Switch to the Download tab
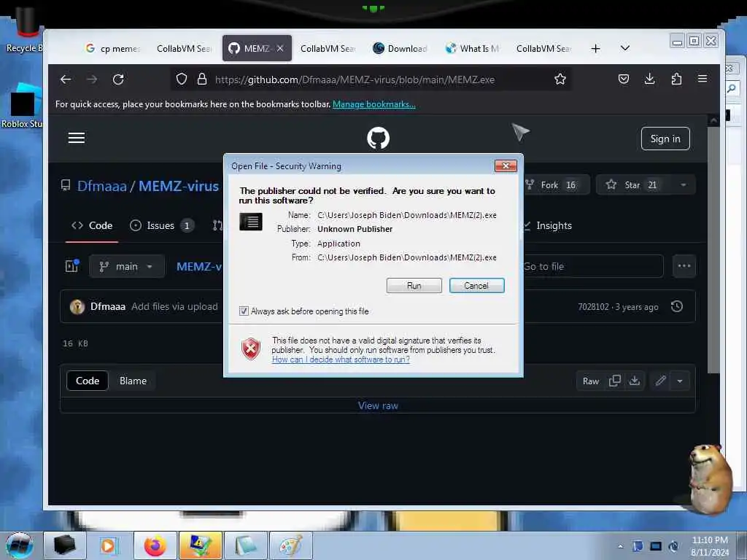 [x=400, y=49]
